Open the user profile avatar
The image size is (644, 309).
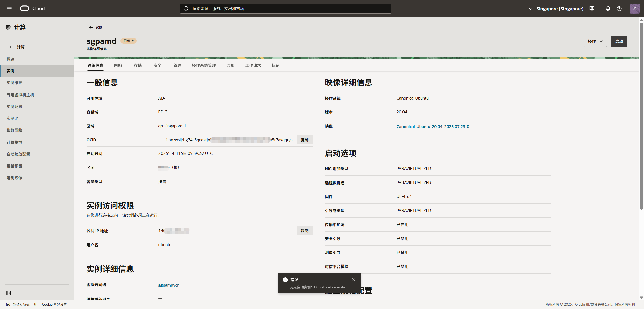(x=635, y=9)
